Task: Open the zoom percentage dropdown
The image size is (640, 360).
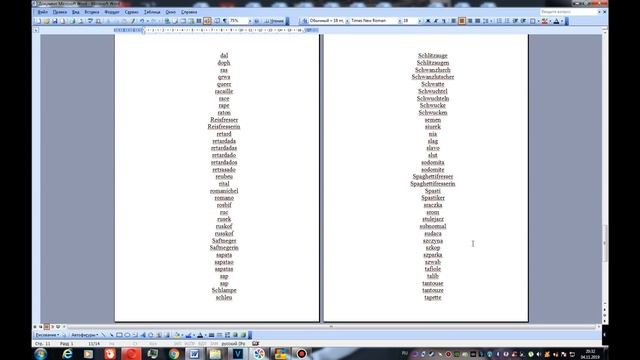Action: pos(250,21)
